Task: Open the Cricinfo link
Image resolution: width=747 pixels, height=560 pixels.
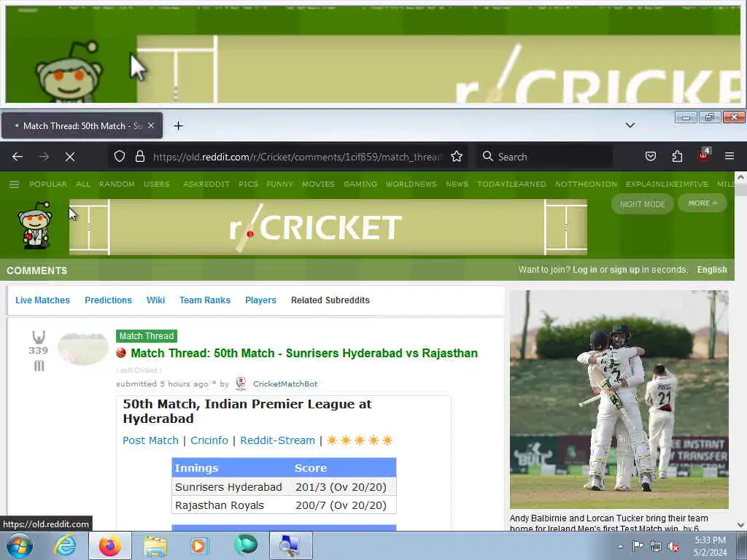Action: [209, 440]
